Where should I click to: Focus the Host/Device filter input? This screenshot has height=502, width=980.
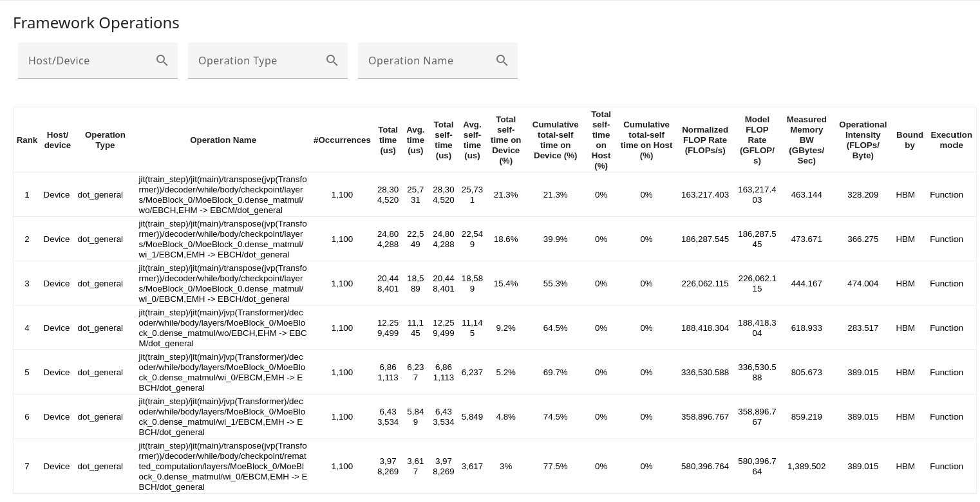(x=84, y=60)
